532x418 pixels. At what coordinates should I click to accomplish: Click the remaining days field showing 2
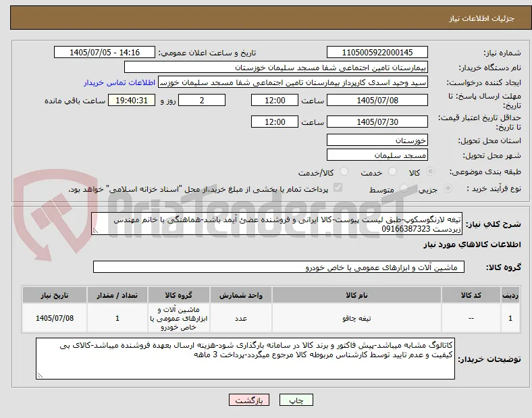tap(202, 101)
